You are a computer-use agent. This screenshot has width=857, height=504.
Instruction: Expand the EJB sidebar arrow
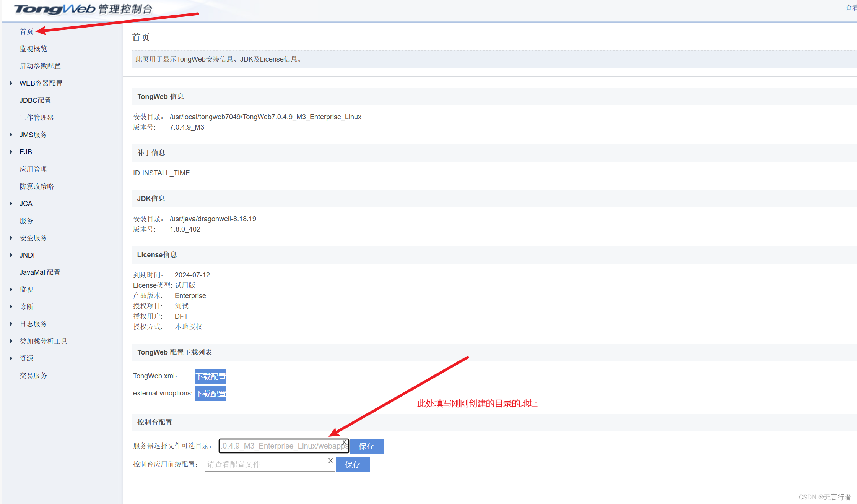click(11, 152)
